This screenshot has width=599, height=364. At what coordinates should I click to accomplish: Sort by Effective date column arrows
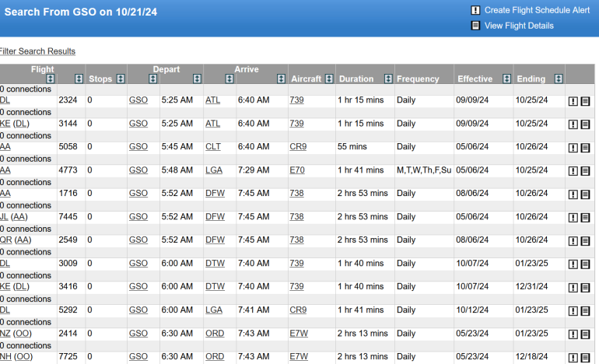click(506, 79)
